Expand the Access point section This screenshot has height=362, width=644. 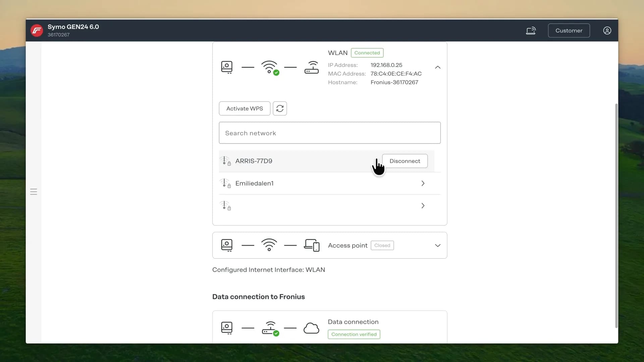pyautogui.click(x=438, y=245)
